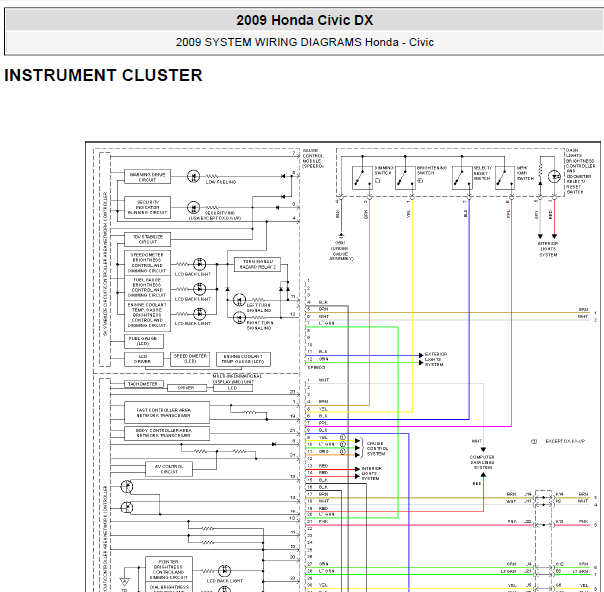This screenshot has width=604, height=592.
Task: Click the Fuel Gauge Brightness Control circuit box
Action: (148, 287)
